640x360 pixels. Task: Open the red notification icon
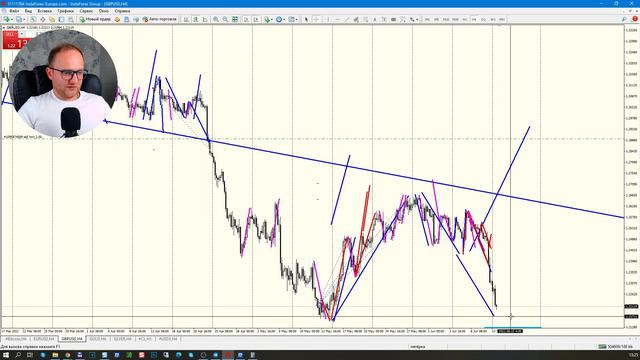coord(635,19)
